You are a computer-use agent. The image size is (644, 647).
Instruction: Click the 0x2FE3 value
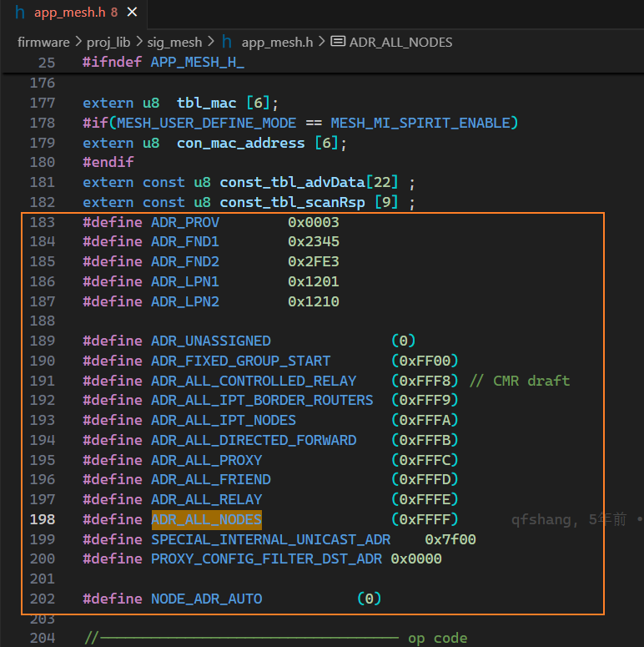click(314, 261)
